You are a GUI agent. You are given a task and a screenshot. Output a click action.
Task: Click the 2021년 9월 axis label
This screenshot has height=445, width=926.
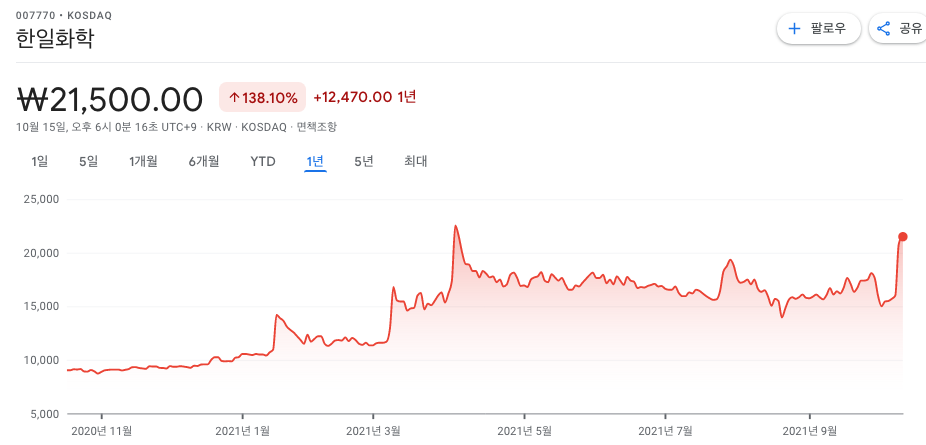tap(809, 431)
